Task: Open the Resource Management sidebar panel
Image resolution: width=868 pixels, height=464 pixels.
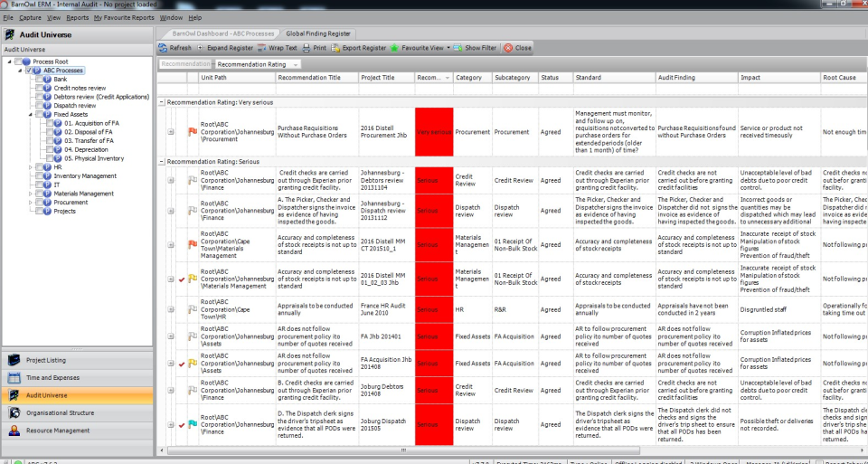Action: coord(58,431)
